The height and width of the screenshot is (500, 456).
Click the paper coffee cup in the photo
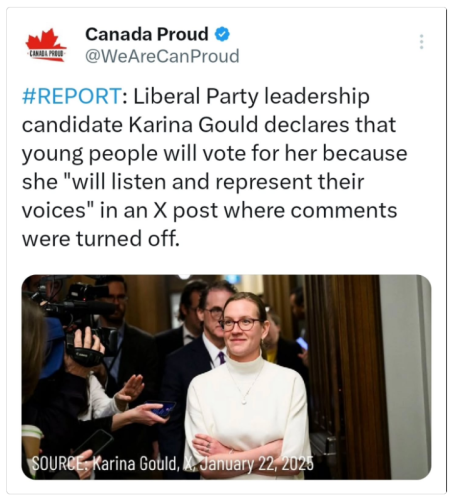(32, 442)
